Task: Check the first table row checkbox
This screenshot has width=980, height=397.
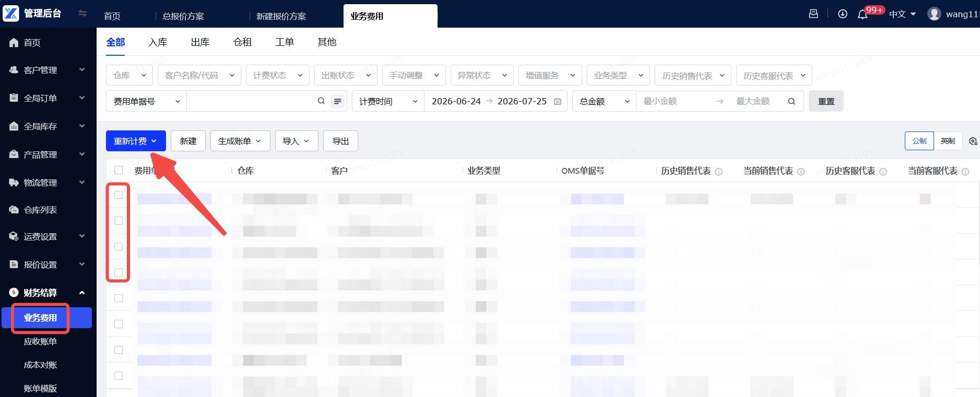Action: 119,195
